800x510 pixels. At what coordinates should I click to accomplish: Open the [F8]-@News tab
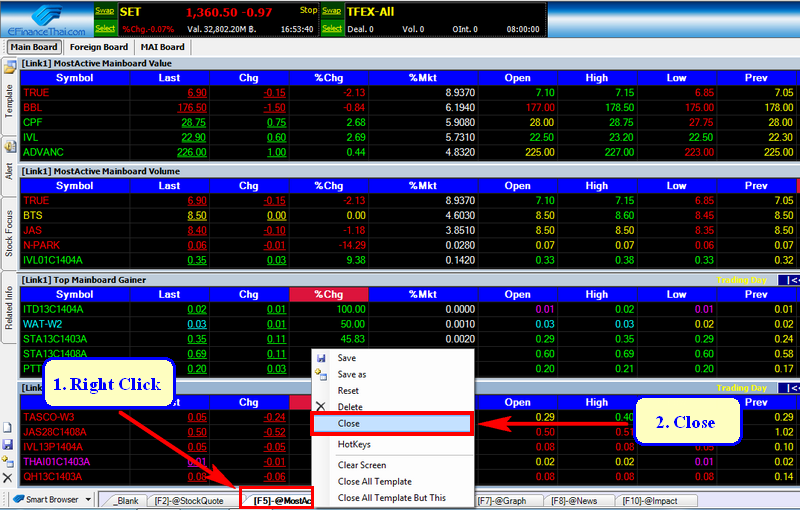click(573, 501)
